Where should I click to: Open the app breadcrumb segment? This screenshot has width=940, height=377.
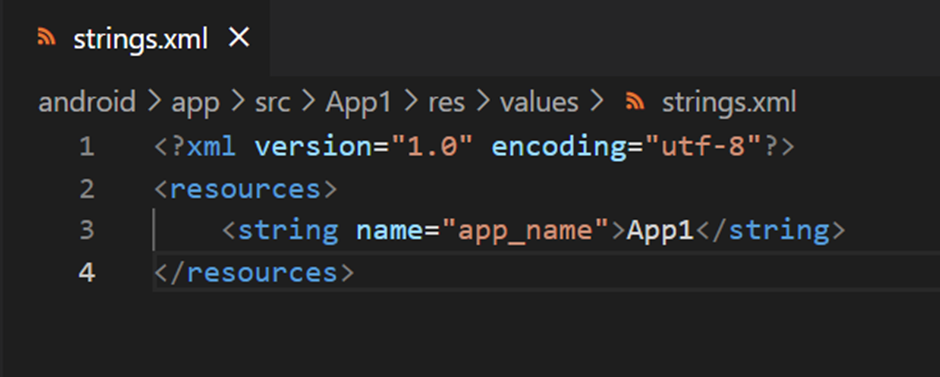195,103
